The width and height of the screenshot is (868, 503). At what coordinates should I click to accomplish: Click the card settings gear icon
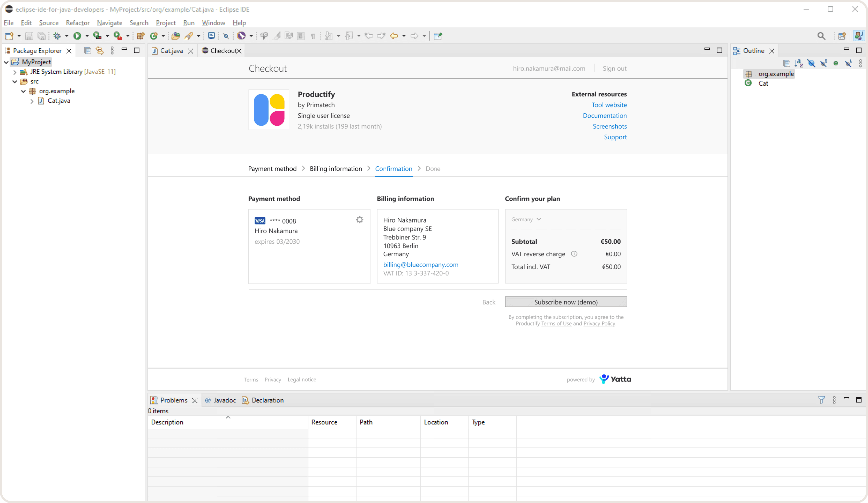coord(360,220)
